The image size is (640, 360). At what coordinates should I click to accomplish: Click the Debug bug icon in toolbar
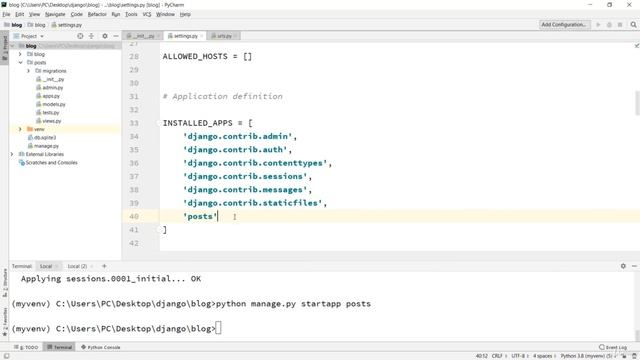tap(609, 25)
